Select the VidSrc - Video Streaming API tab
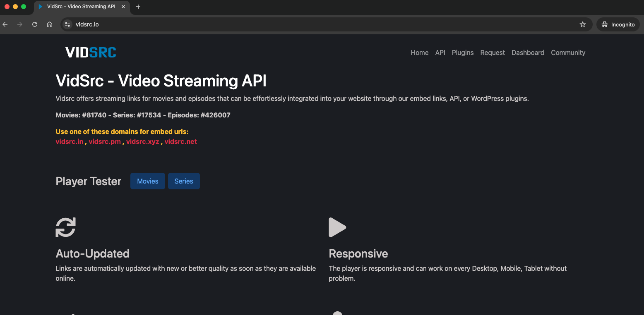 pos(82,7)
